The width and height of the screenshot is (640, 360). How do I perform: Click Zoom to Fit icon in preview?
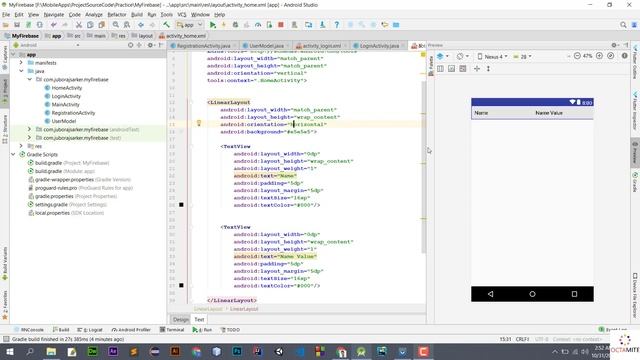click(611, 56)
